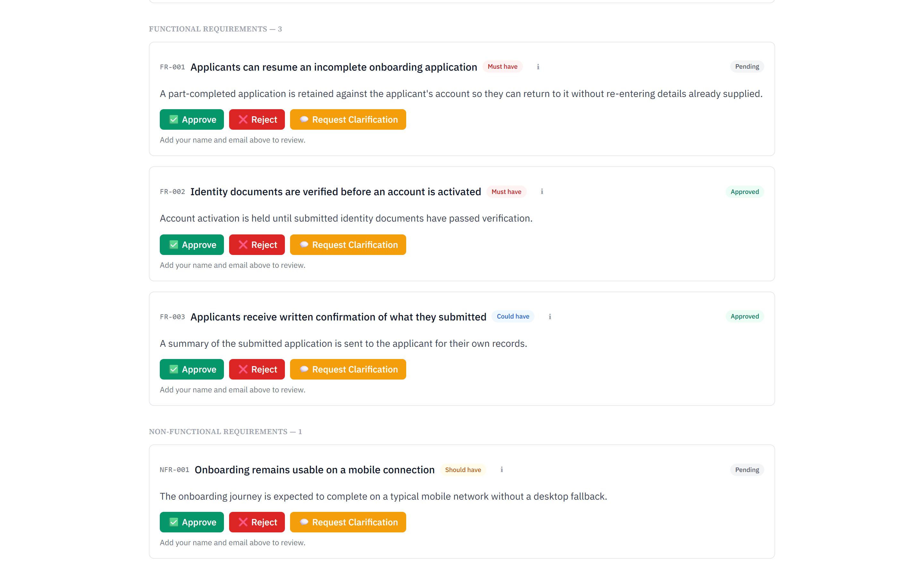This screenshot has height=578, width=924.
Task: Click description 'A part-completed application is retained'
Action: coord(461,94)
